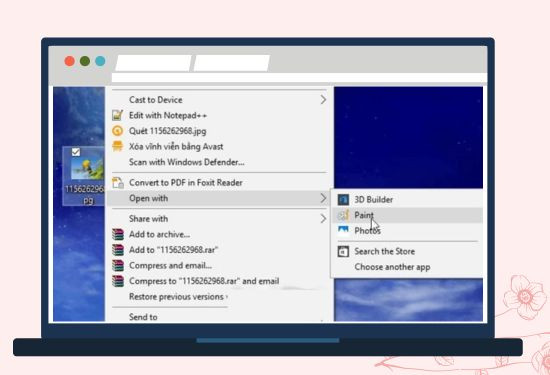Choose Cast to Device menu entry
Screen dimensions: 550x375
coord(219,100)
